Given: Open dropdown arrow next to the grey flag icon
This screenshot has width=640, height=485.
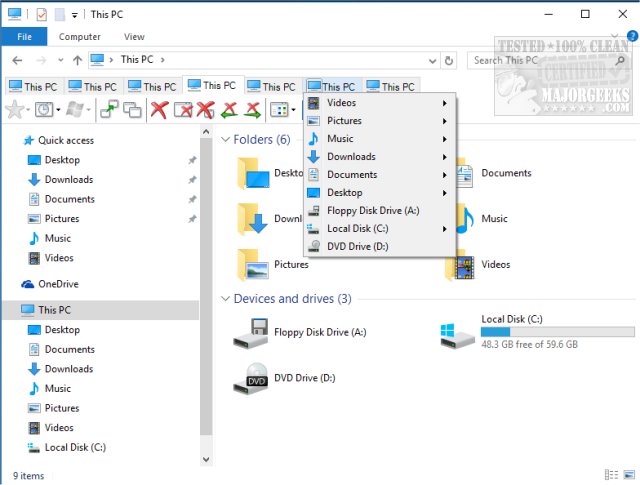Looking at the screenshot, I should tap(88, 110).
